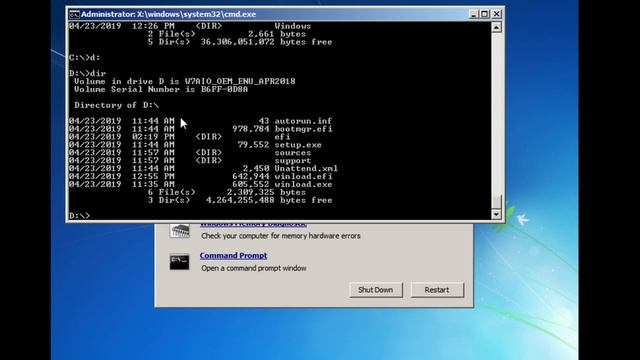This screenshot has width=640, height=360.
Task: Click the 'support' directory entry
Action: pos(293,161)
